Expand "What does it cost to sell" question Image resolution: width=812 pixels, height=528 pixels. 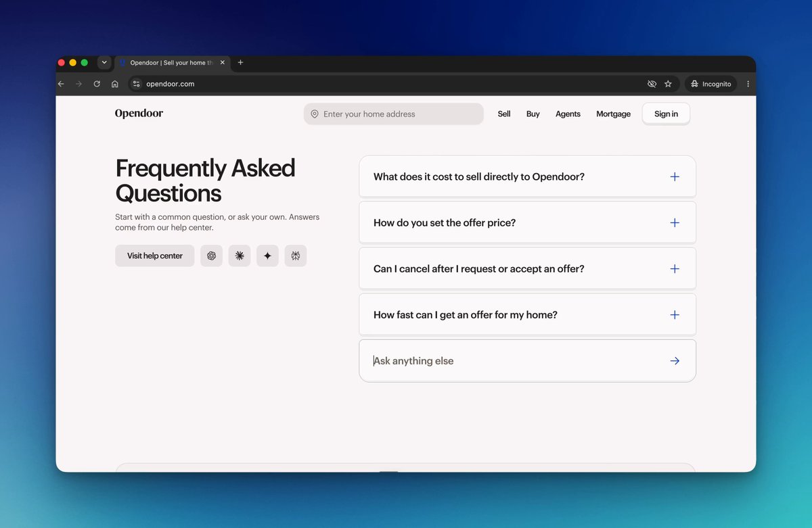click(527, 176)
